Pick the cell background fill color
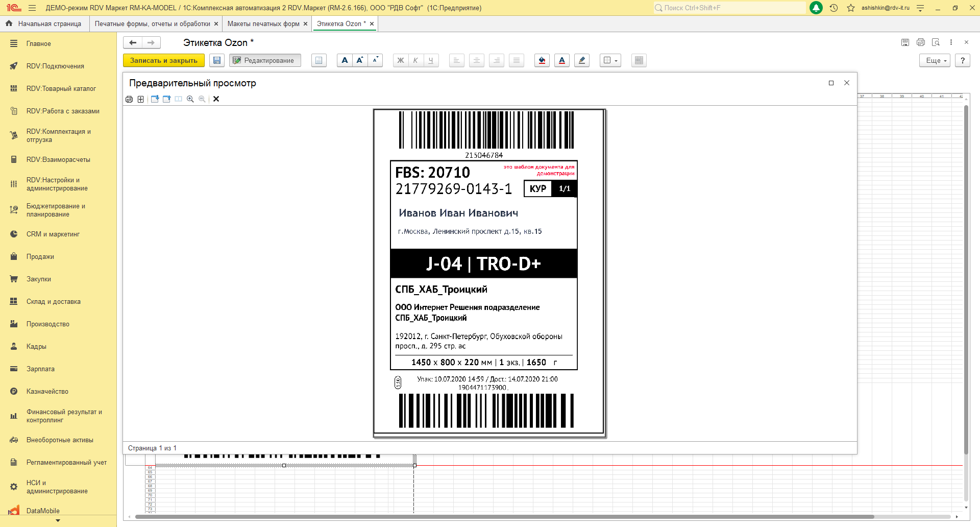This screenshot has height=527, width=980. pos(542,60)
